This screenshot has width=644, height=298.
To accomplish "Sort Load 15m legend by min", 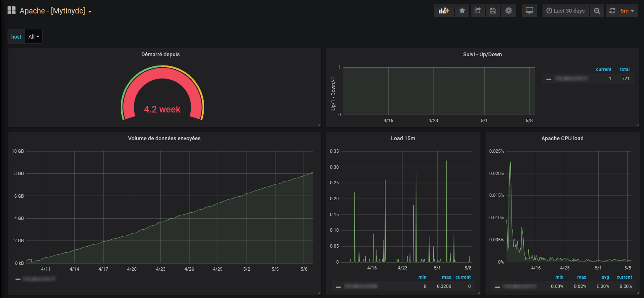I will tap(422, 277).
